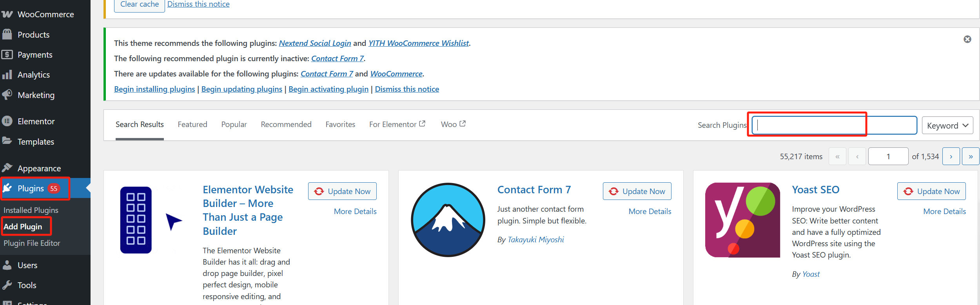Open Add Plugin submenu item

point(23,227)
